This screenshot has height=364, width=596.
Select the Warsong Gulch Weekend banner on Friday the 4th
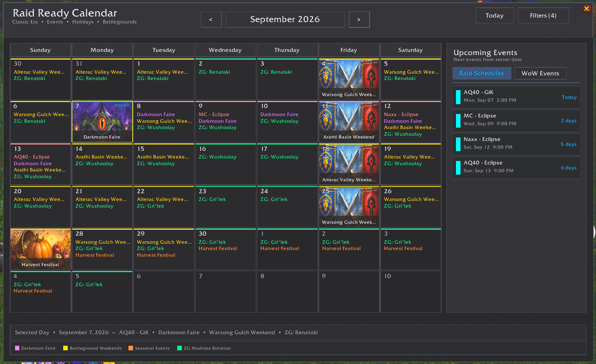[349, 79]
